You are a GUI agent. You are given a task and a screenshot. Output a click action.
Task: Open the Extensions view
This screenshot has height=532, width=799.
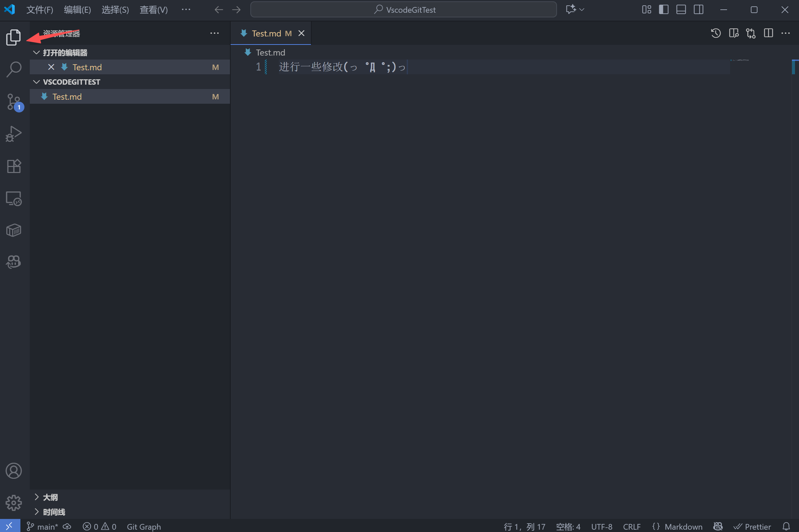(x=14, y=166)
